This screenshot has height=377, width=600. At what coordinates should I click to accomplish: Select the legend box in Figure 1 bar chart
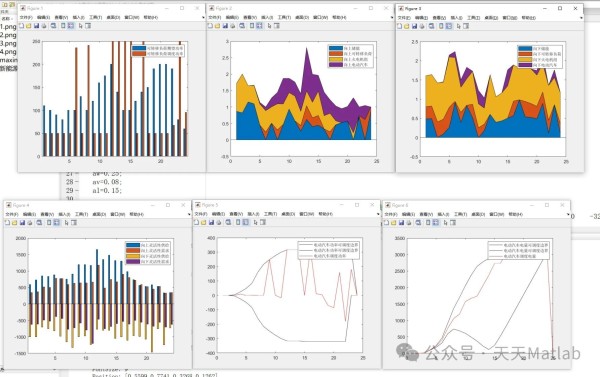coord(158,51)
